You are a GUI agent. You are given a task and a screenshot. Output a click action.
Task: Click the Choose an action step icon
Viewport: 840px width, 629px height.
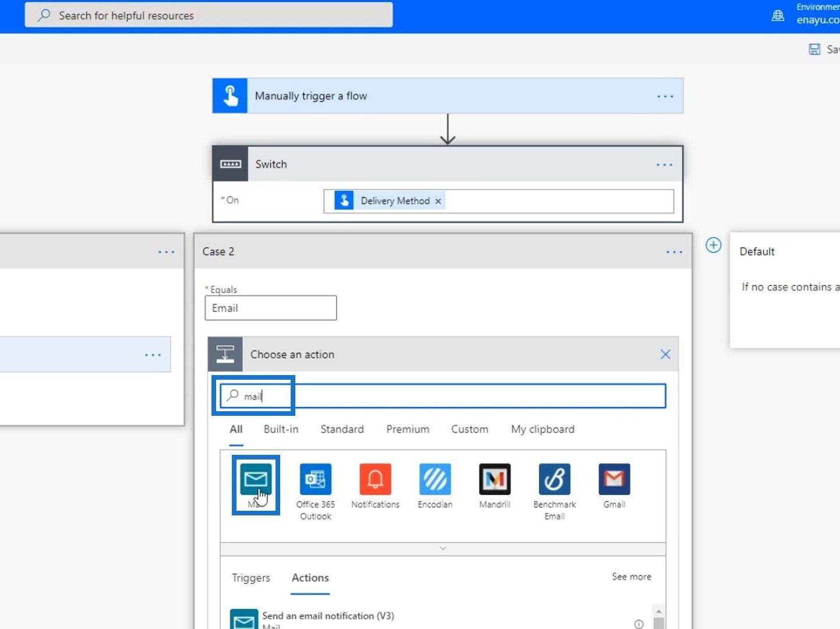[225, 354]
